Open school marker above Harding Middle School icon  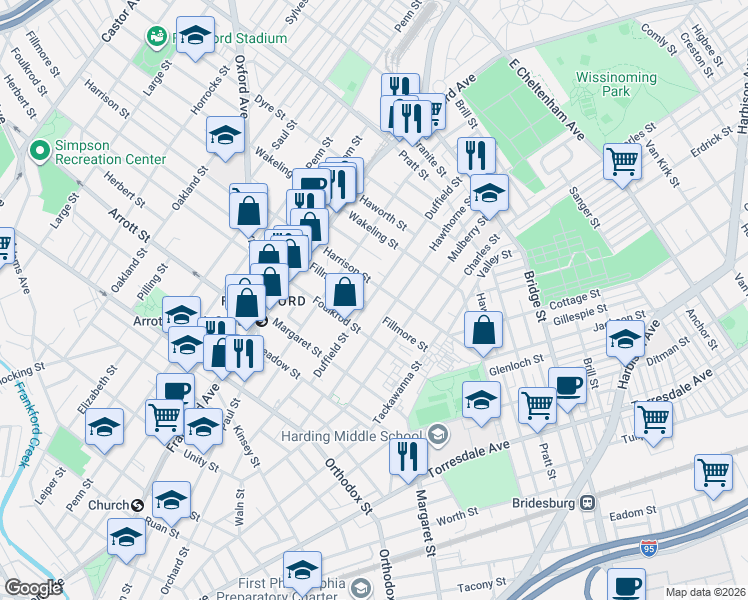[x=481, y=403]
